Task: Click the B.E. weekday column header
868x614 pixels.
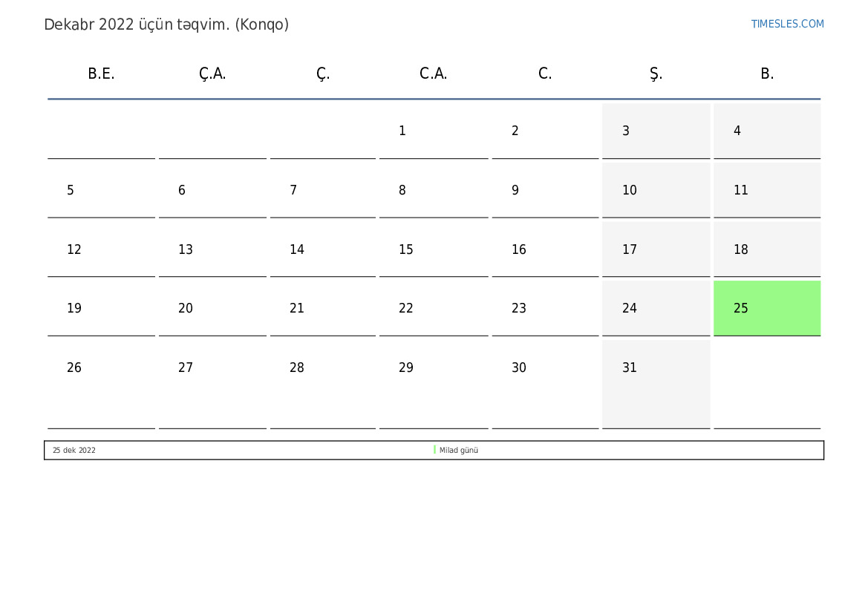Action: click(101, 74)
